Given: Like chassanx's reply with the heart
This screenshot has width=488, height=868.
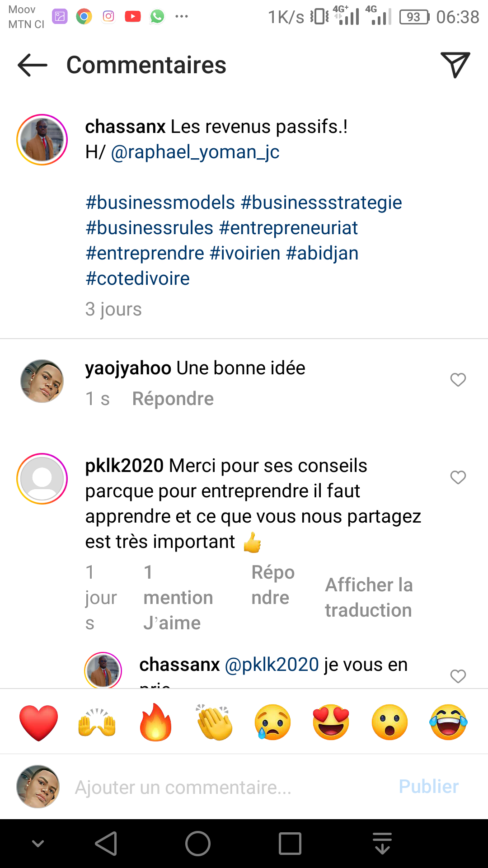Looking at the screenshot, I should 458,676.
